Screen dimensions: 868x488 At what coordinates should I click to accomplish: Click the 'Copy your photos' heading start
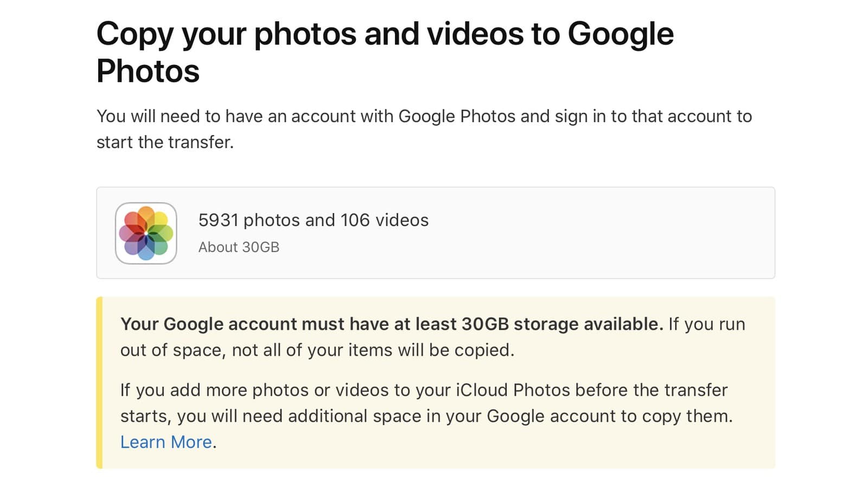click(174, 34)
